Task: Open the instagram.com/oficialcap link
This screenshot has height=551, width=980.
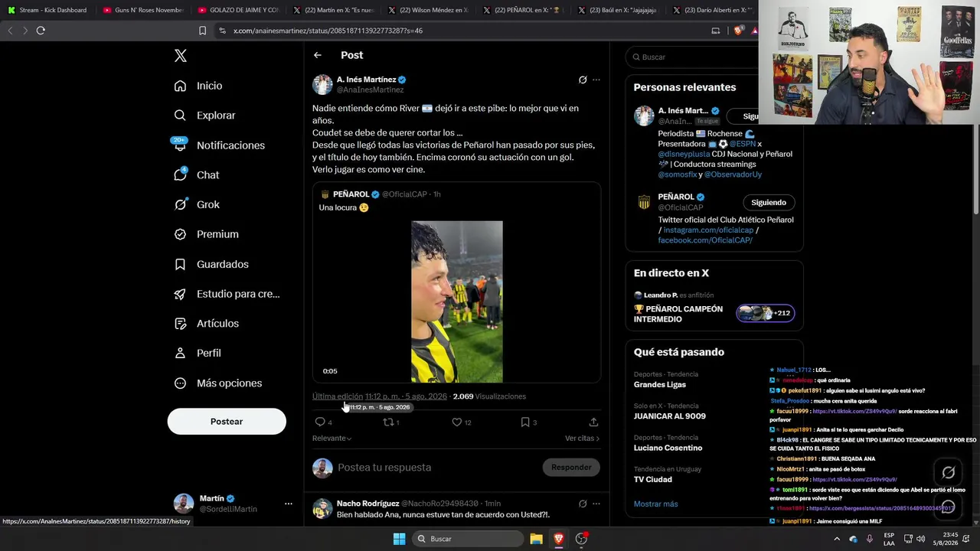Action: click(x=708, y=230)
